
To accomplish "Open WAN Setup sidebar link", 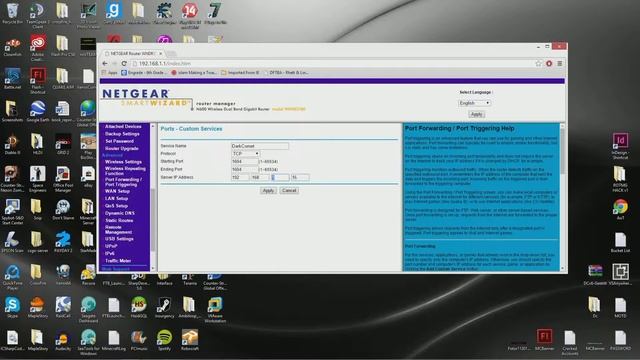I will point(117,191).
